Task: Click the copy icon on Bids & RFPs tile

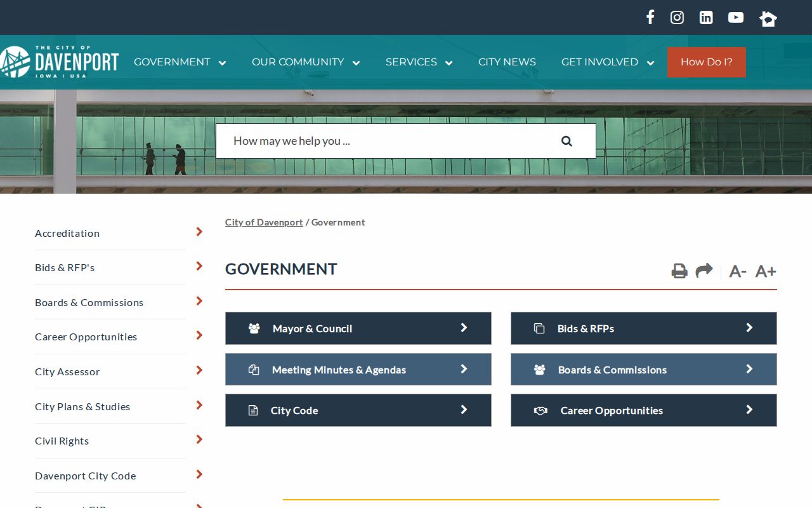Action: pos(539,328)
